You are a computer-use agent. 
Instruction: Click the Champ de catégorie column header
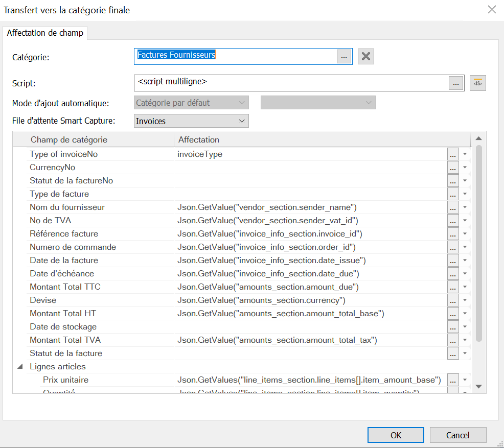click(x=69, y=140)
